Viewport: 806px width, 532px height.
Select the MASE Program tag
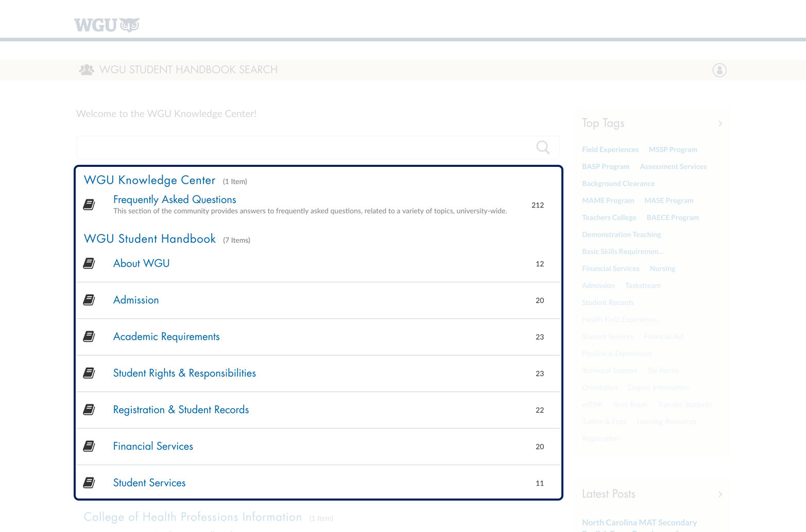669,200
